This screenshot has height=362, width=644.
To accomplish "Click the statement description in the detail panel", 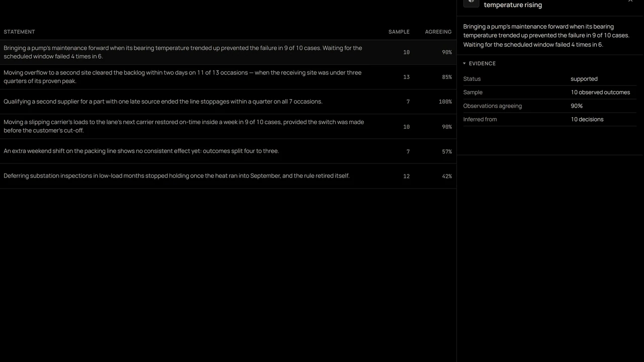I will pos(546,36).
